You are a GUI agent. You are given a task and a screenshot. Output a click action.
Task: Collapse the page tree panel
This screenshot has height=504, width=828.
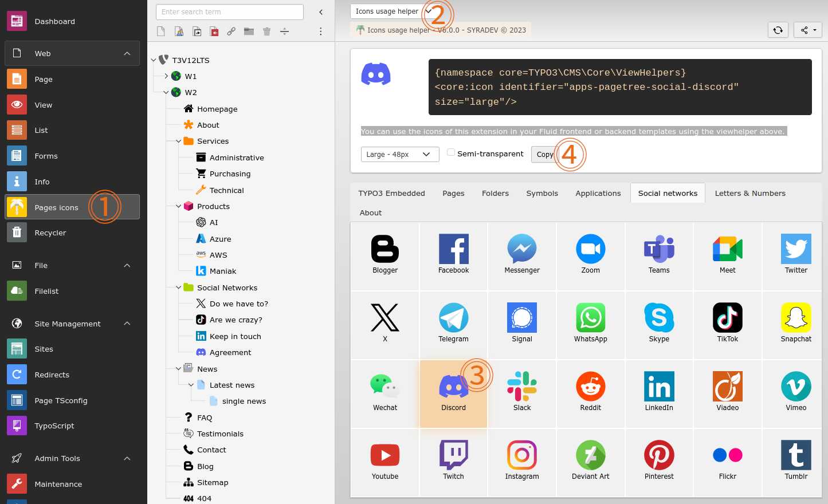click(321, 12)
